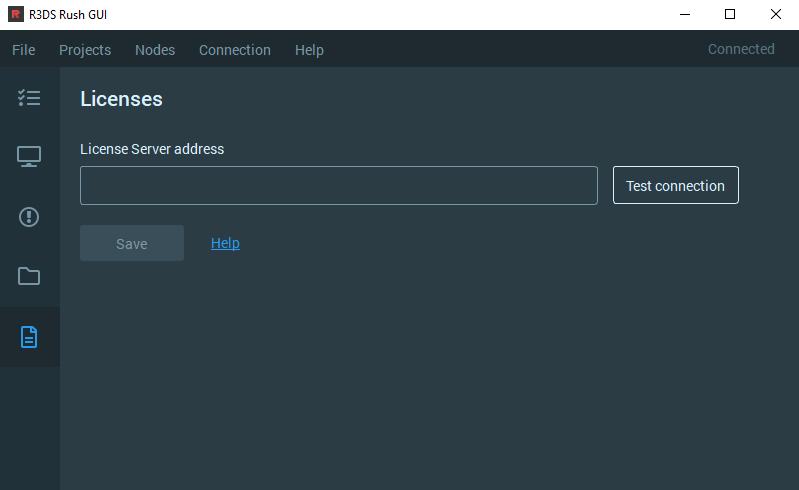
Task: Click the License Server address label
Action: coord(152,149)
